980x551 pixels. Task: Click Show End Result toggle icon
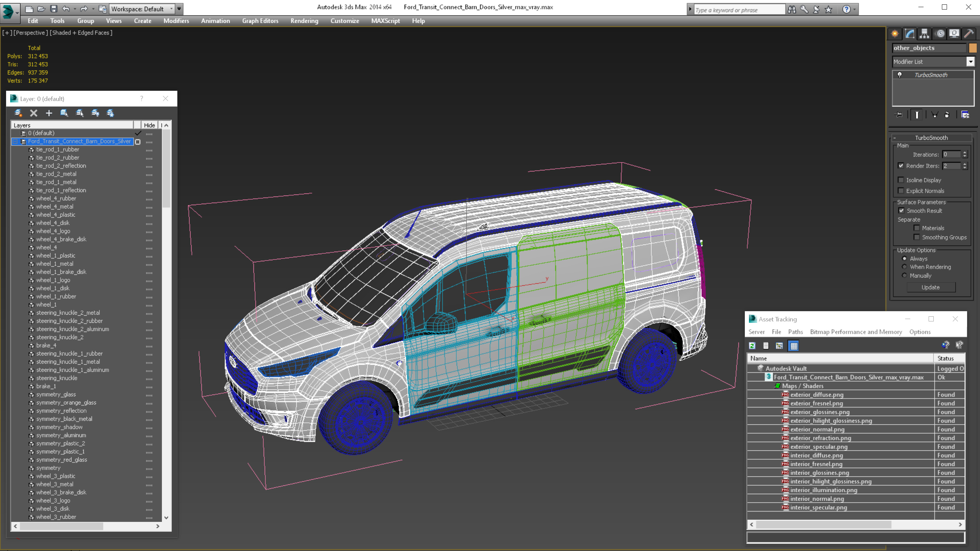tap(917, 115)
